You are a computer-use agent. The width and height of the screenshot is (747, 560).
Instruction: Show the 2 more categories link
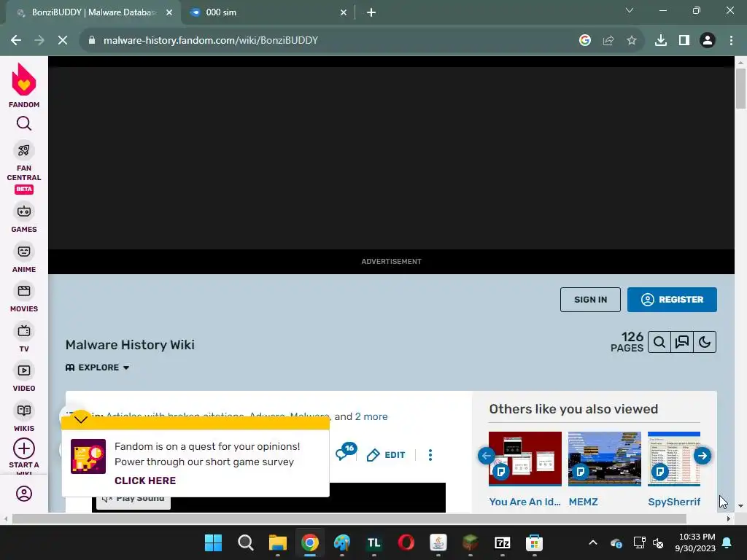(x=371, y=416)
